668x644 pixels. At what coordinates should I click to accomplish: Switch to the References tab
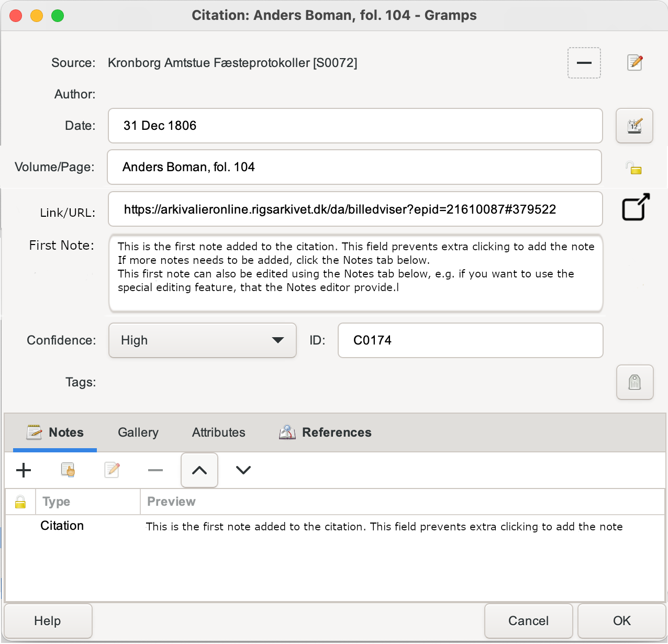(325, 432)
